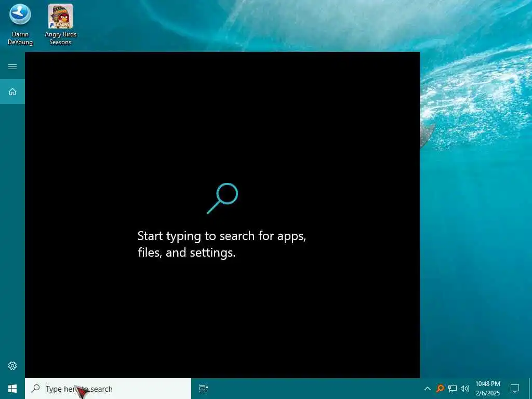Image resolution: width=532 pixels, height=399 pixels.
Task: Open search settings gear icon
Action: pyautogui.click(x=12, y=366)
